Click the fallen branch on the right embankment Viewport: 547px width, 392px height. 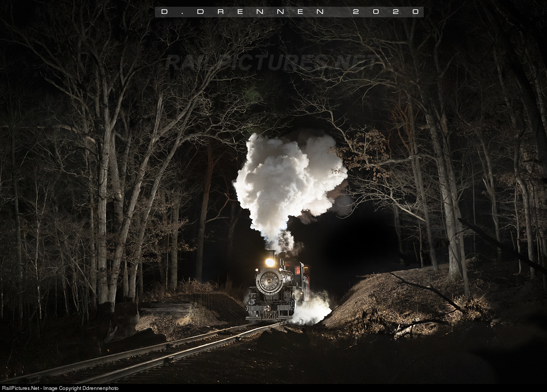(x=425, y=290)
